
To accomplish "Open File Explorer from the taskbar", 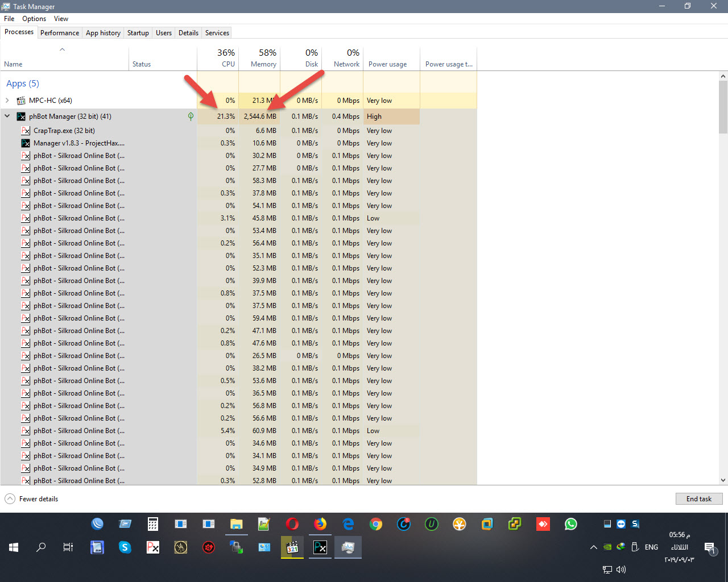I will point(237,524).
